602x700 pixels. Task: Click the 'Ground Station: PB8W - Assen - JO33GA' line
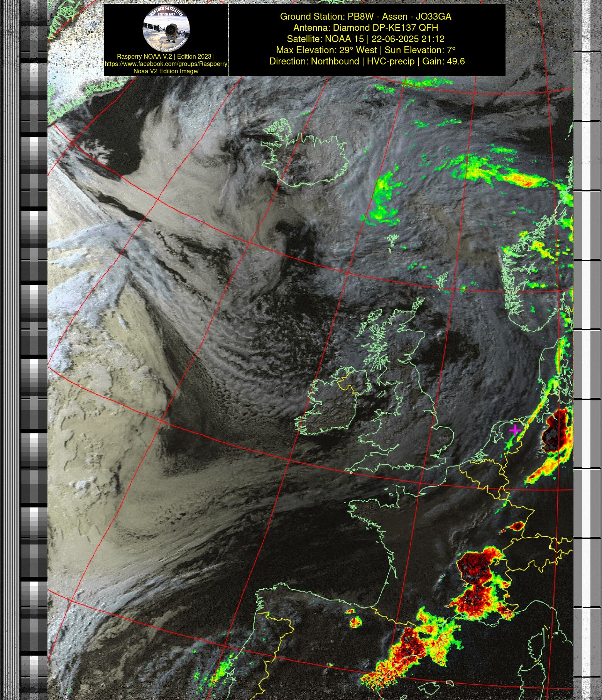pos(365,17)
